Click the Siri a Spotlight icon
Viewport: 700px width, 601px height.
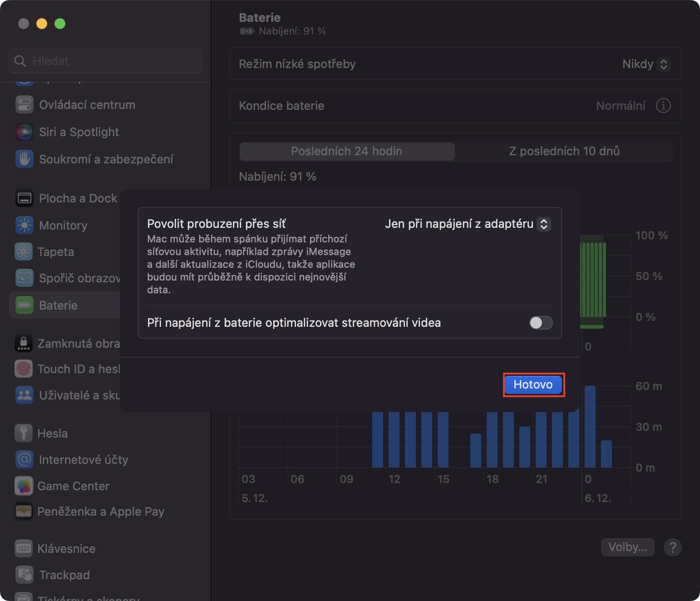(x=24, y=132)
